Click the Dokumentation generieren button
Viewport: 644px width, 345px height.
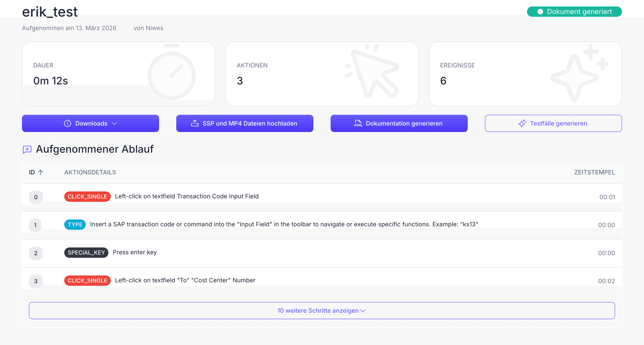pyautogui.click(x=399, y=123)
